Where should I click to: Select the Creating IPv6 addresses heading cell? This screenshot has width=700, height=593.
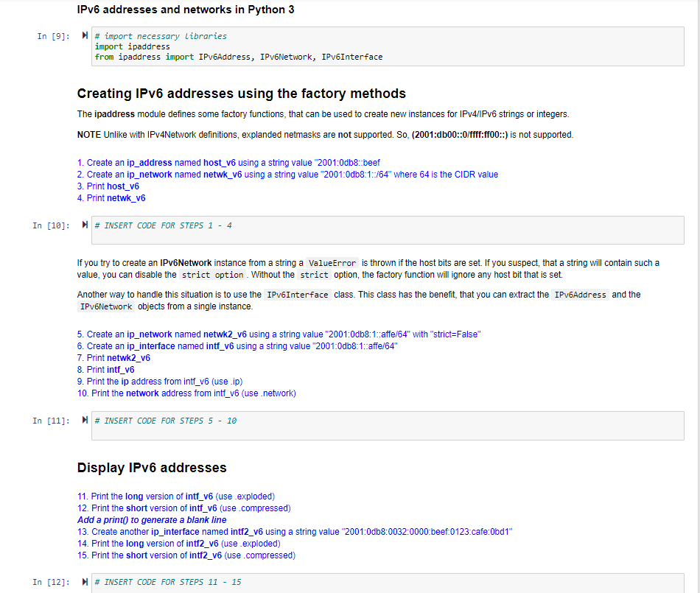point(241,94)
